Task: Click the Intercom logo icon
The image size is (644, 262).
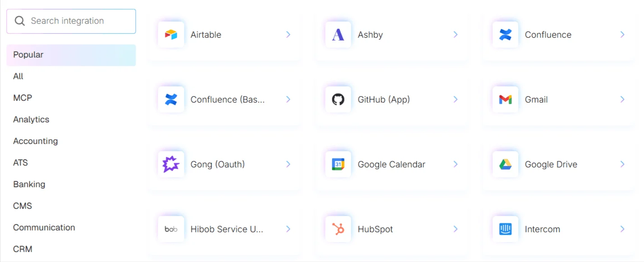Action: coord(506,229)
